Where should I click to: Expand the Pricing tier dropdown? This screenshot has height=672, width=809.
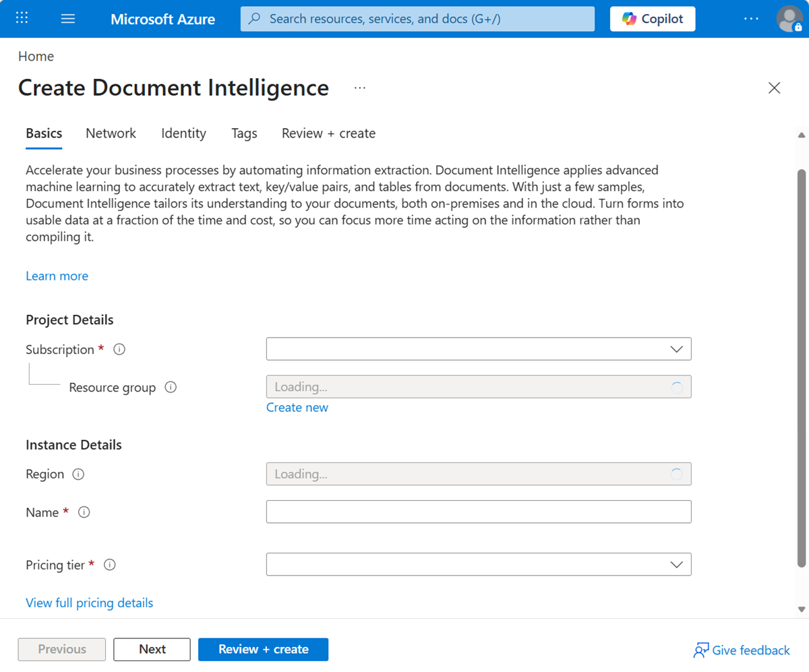pyautogui.click(x=479, y=564)
